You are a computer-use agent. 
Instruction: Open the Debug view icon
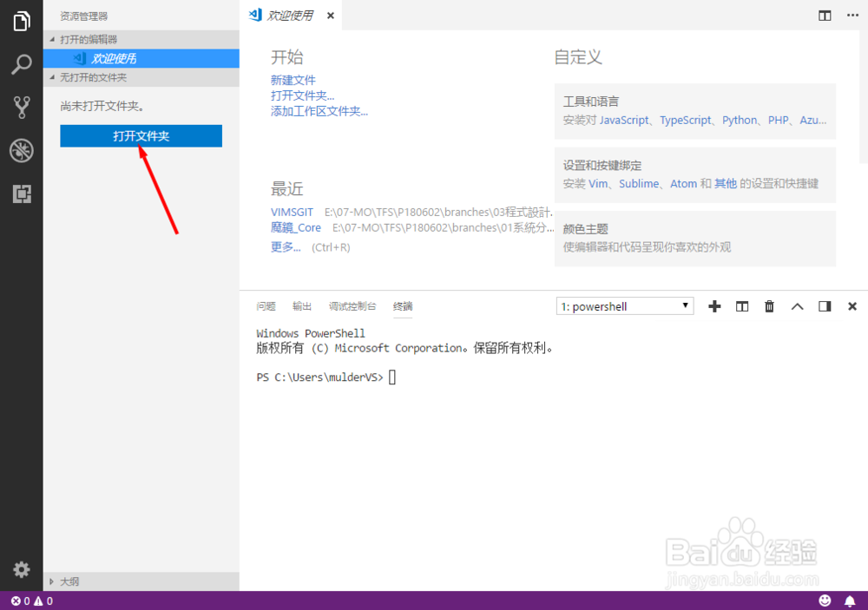click(x=21, y=150)
